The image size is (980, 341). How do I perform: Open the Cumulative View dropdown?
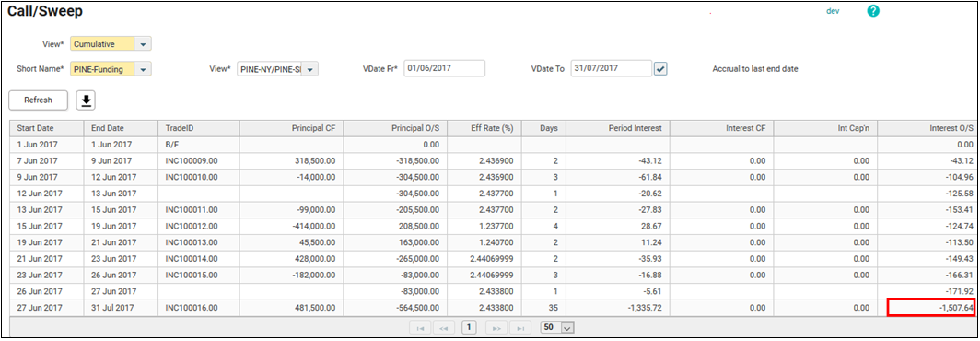click(143, 44)
